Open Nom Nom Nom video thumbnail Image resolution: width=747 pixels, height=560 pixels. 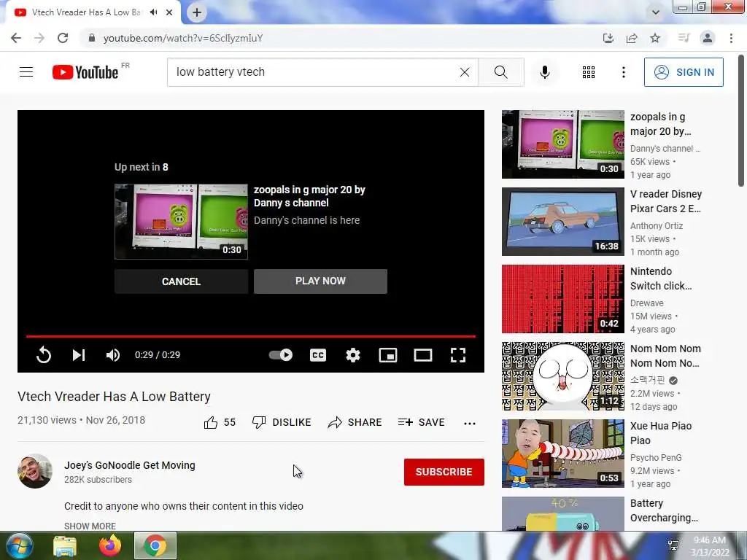click(x=562, y=376)
